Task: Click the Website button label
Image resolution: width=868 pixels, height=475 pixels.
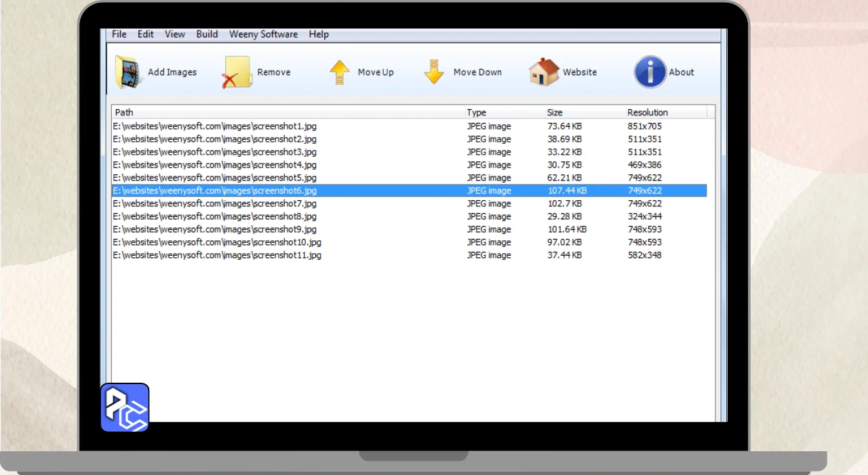Action: pyautogui.click(x=580, y=72)
